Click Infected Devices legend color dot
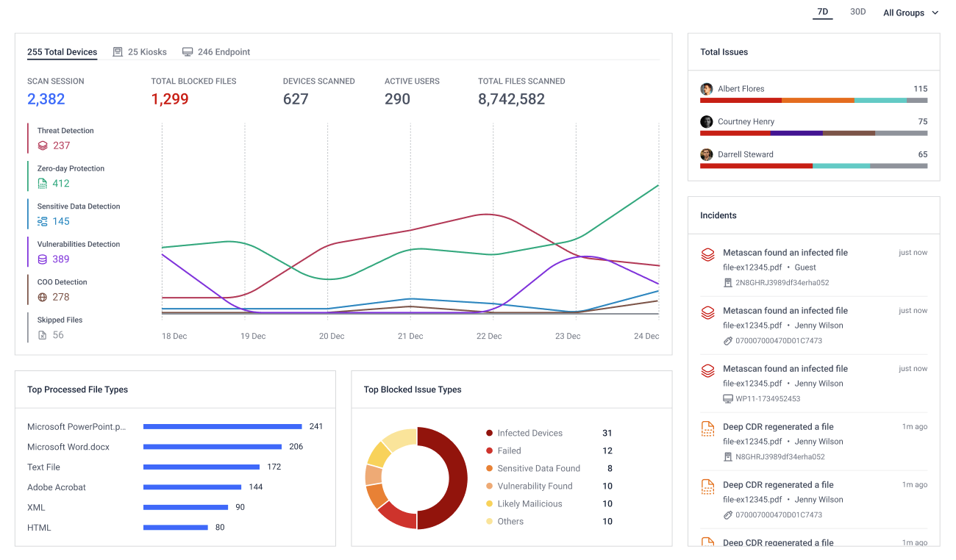 point(490,434)
